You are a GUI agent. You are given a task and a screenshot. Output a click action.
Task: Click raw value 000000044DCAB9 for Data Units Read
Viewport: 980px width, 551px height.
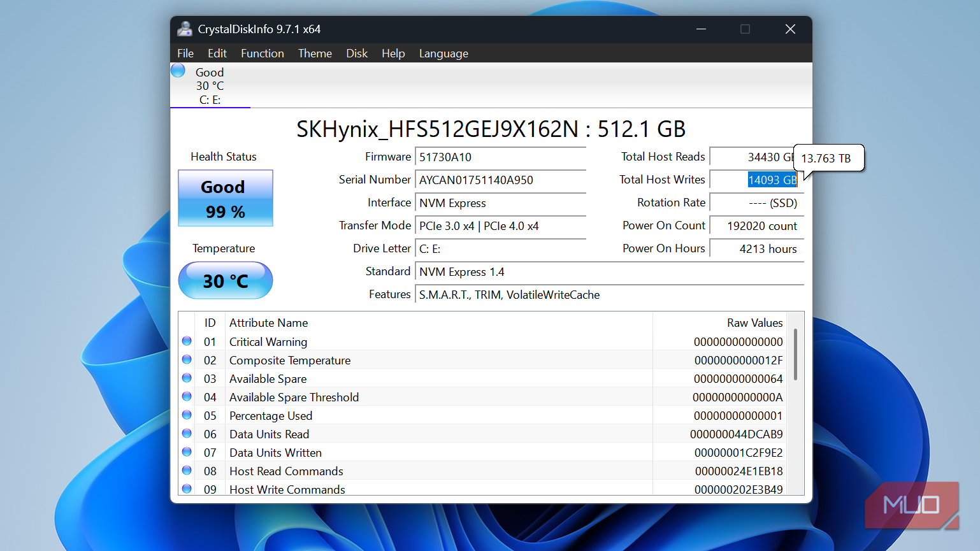tap(737, 434)
